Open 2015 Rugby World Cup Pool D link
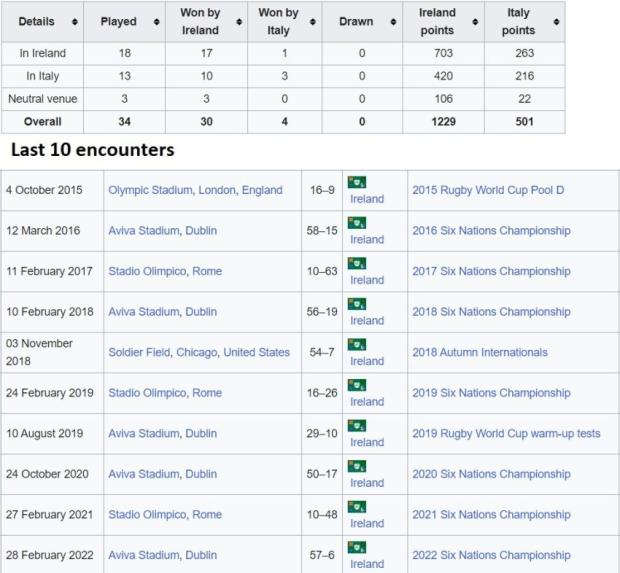Viewport: 620px width, 573px height. coord(488,190)
